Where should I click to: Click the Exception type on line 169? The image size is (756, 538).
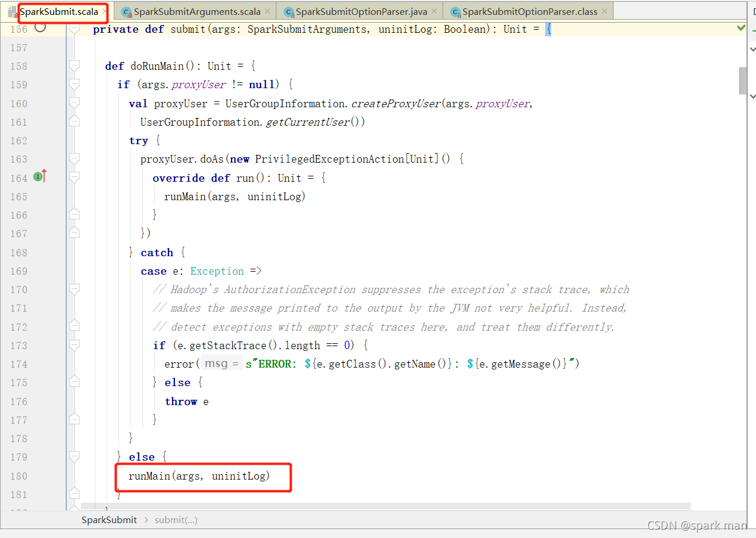pyautogui.click(x=217, y=271)
